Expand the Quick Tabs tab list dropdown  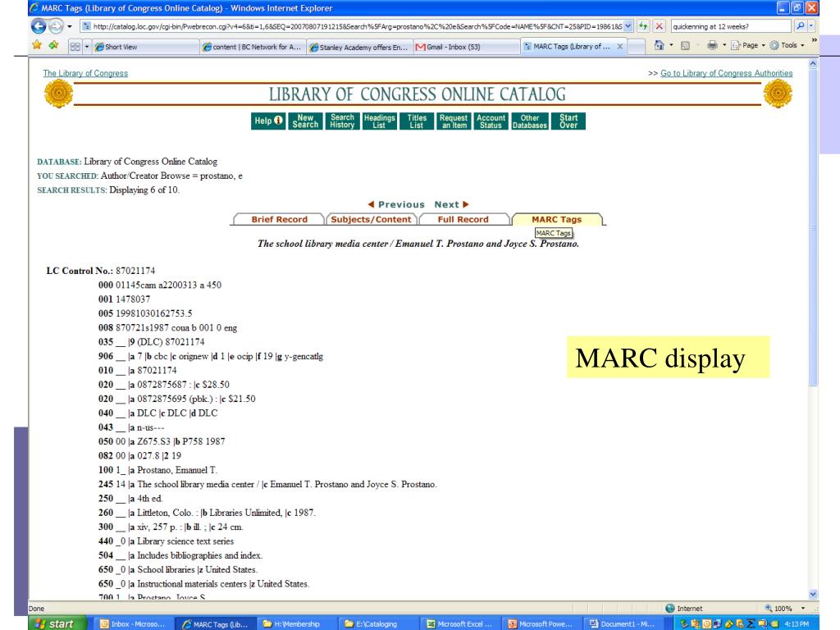(87, 47)
